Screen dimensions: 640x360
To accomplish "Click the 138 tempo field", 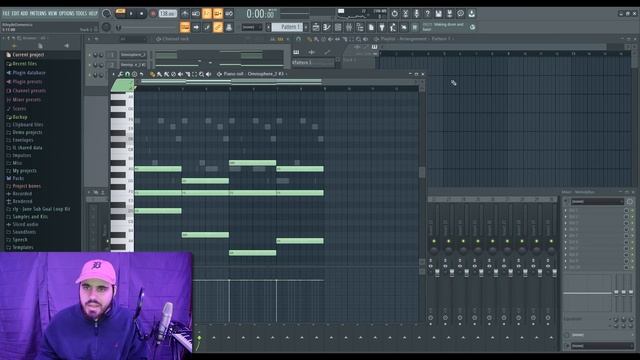I will pyautogui.click(x=167, y=13).
